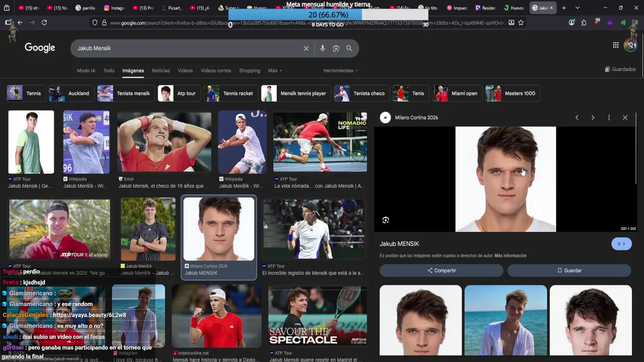This screenshot has height=362, width=644.
Task: Start voice search with microphone icon
Action: [x=323, y=48]
